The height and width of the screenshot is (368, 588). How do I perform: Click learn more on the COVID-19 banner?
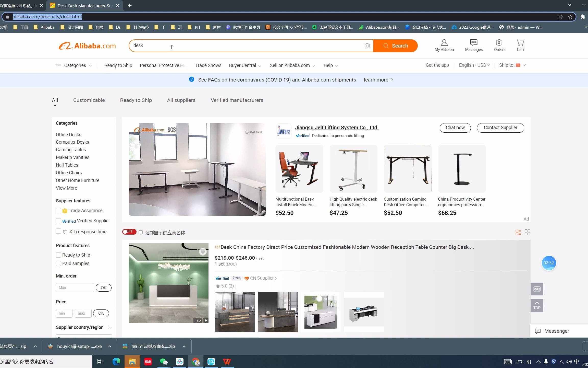[x=378, y=80]
